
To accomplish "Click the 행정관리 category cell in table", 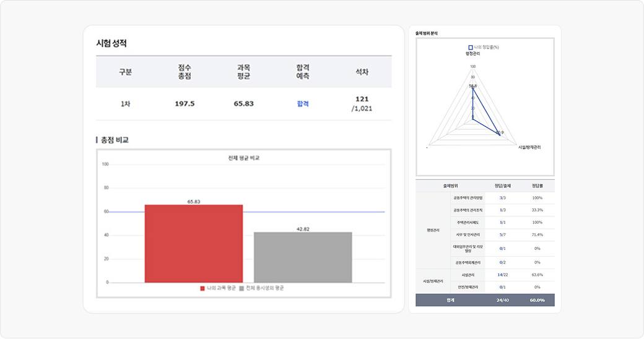I will [x=433, y=230].
